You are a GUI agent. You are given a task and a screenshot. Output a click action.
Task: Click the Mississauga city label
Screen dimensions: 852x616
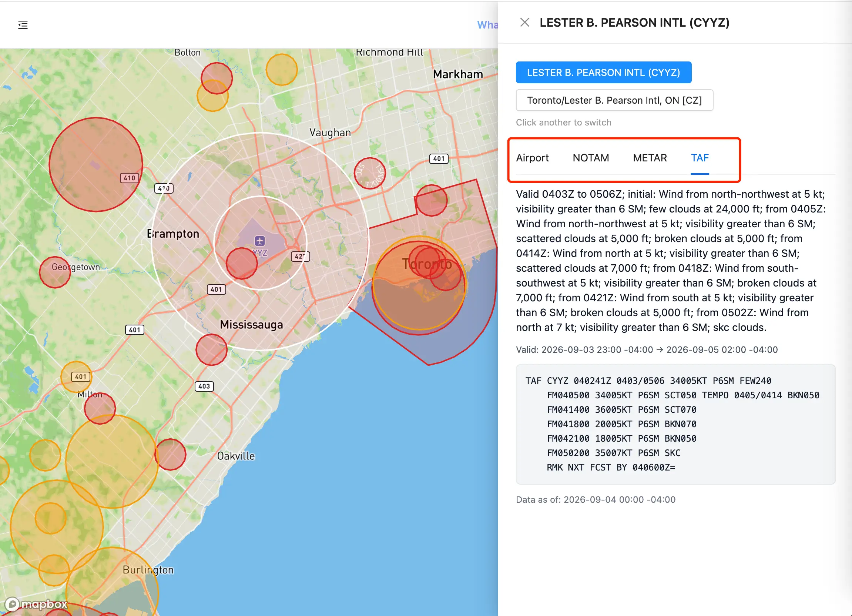(x=251, y=324)
